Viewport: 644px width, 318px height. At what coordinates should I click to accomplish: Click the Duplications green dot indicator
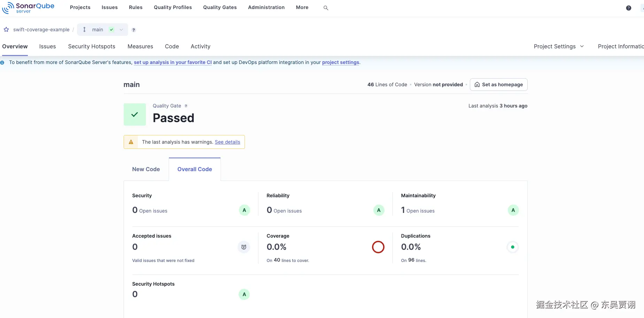coord(512,247)
